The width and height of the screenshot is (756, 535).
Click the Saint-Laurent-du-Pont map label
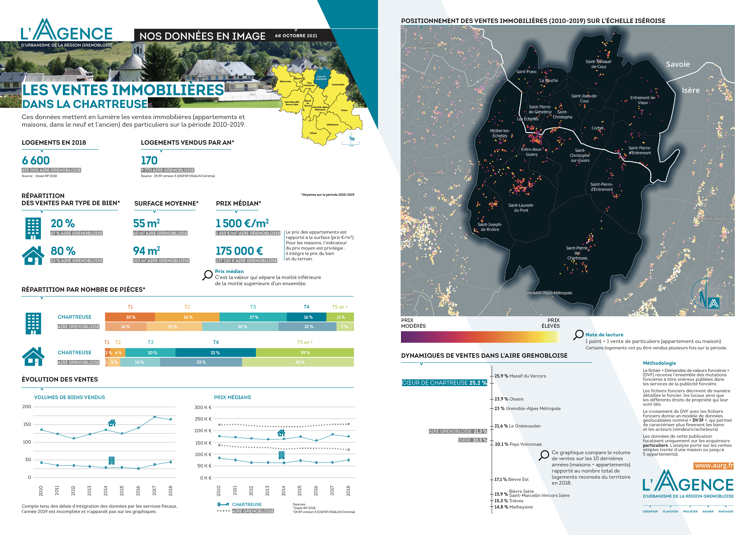pos(521,207)
